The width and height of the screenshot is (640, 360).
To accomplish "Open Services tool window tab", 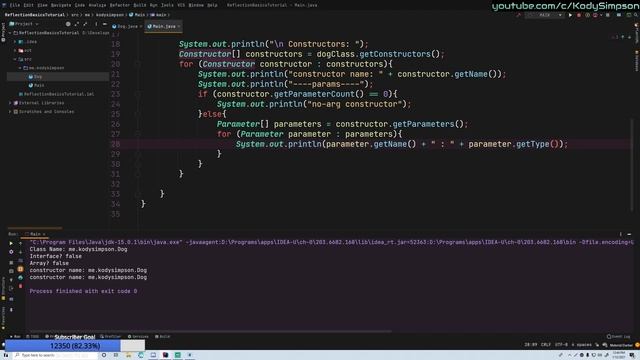I will pyautogui.click(x=138, y=337).
